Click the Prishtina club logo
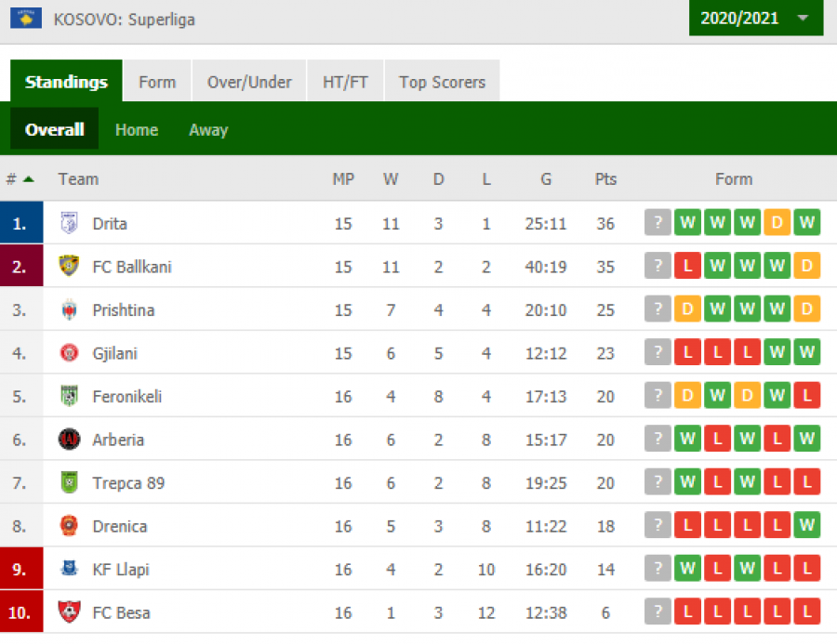Viewport: 837px width, 644px height. [x=69, y=309]
